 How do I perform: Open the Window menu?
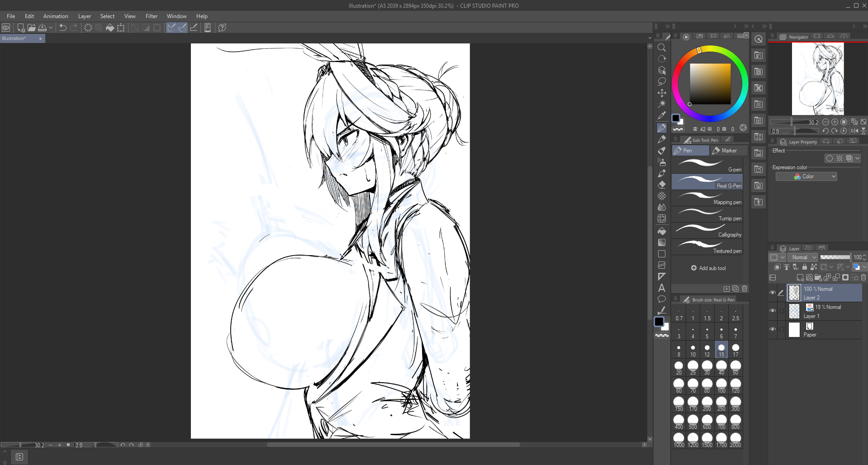click(176, 16)
